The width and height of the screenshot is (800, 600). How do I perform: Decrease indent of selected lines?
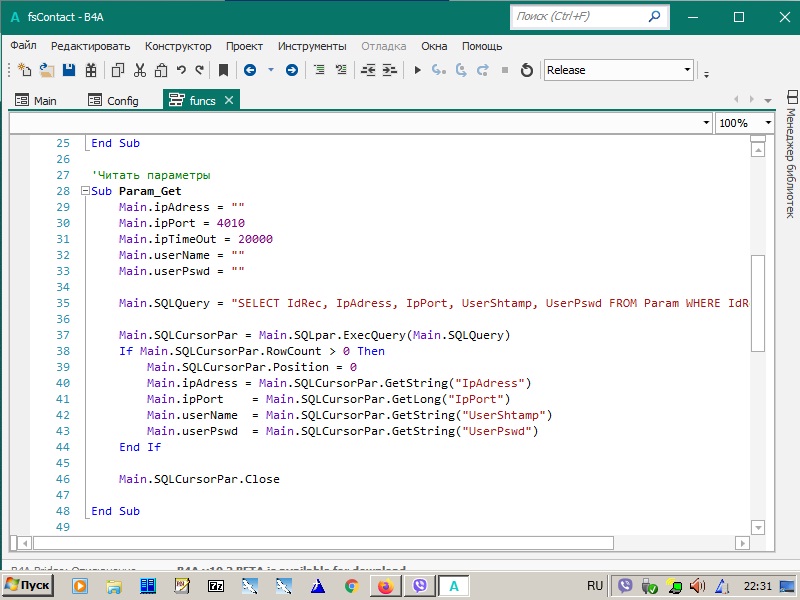pos(368,70)
